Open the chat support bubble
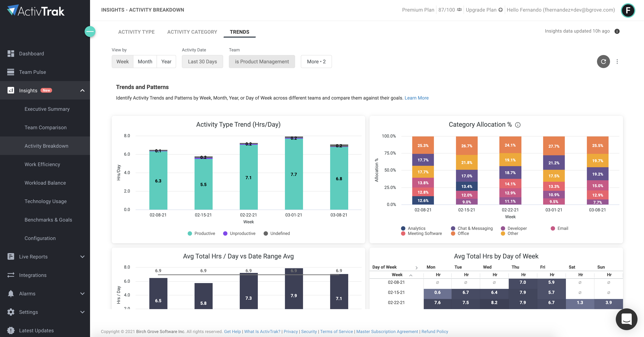This screenshot has width=644, height=337. (626, 319)
